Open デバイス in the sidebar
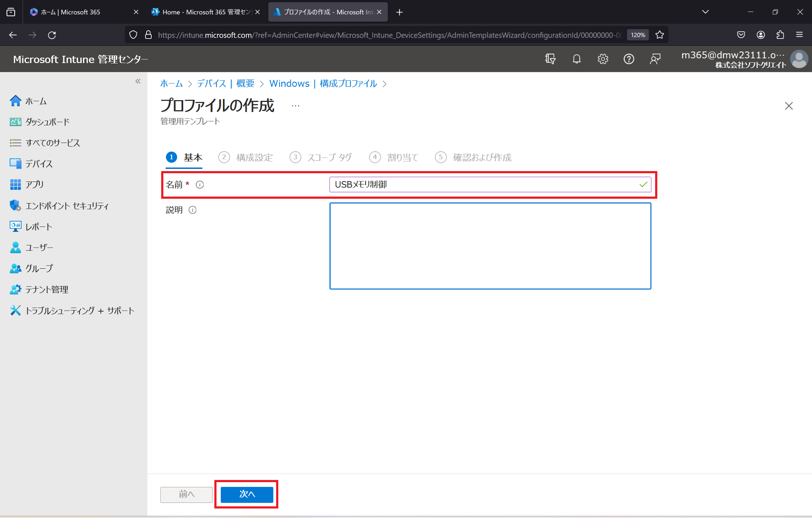 (x=39, y=164)
